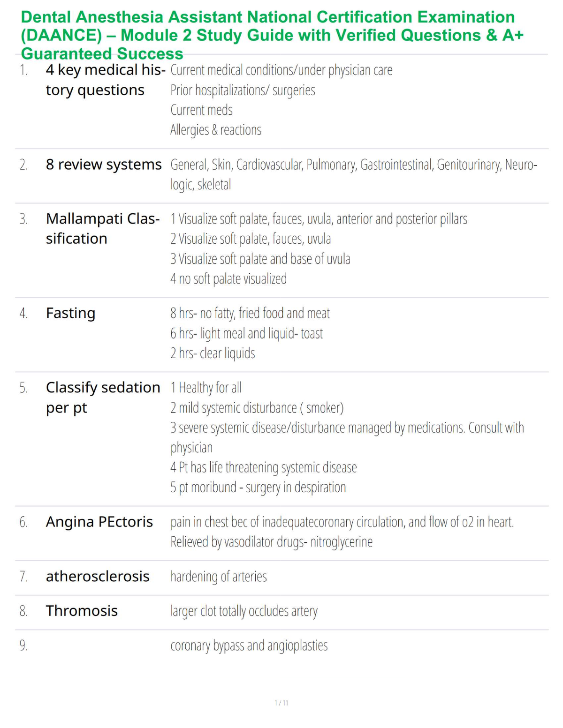This screenshot has width=563, height=728.
Task: Click the green DAANCE study guide title
Action: click(x=272, y=35)
